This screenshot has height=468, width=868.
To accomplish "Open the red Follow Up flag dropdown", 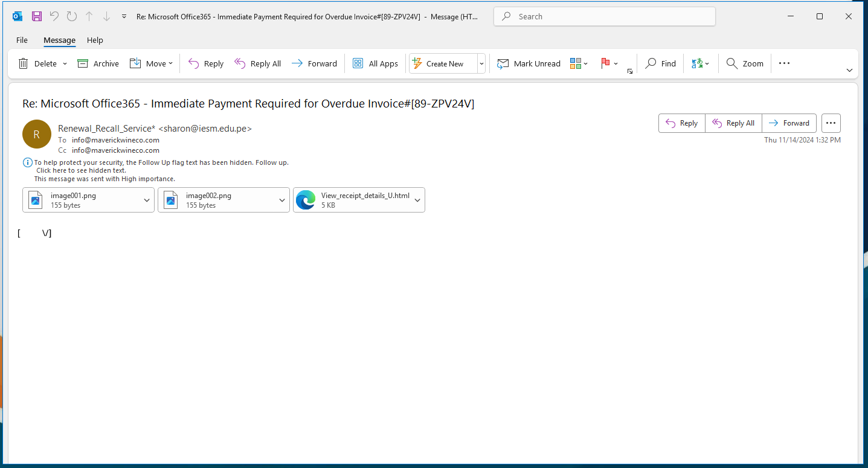I will [x=609, y=63].
